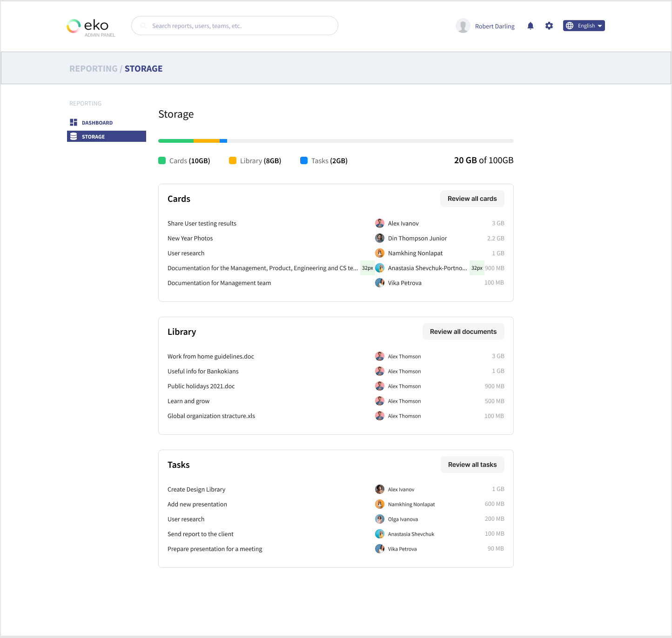
Task: Click the notification bell icon
Action: [530, 26]
